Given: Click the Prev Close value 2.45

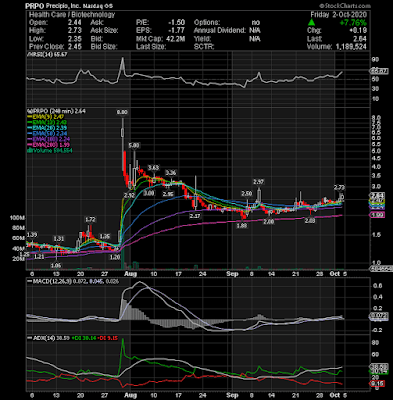Looking at the screenshot, I should point(75,47).
